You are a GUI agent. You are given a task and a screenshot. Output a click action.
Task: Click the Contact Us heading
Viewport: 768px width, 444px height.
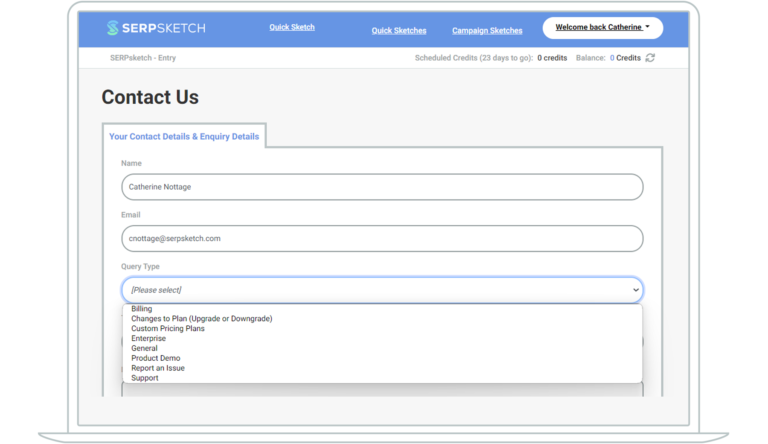click(x=150, y=97)
